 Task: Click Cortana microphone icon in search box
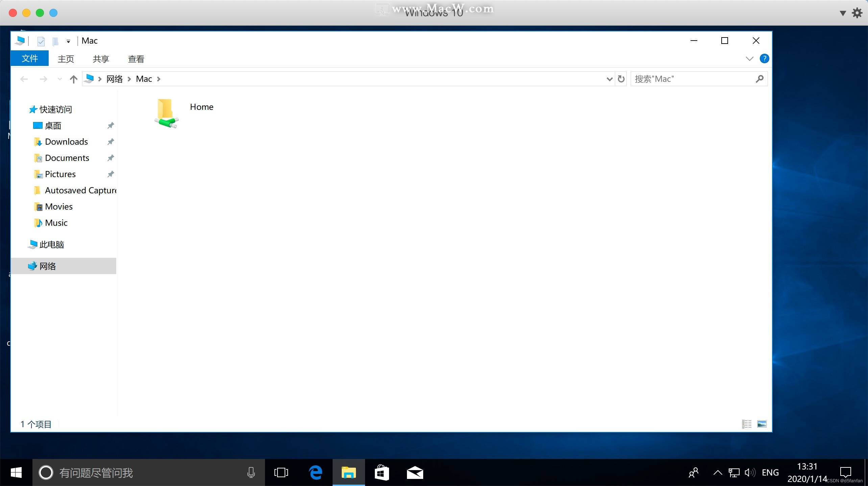[x=251, y=472]
